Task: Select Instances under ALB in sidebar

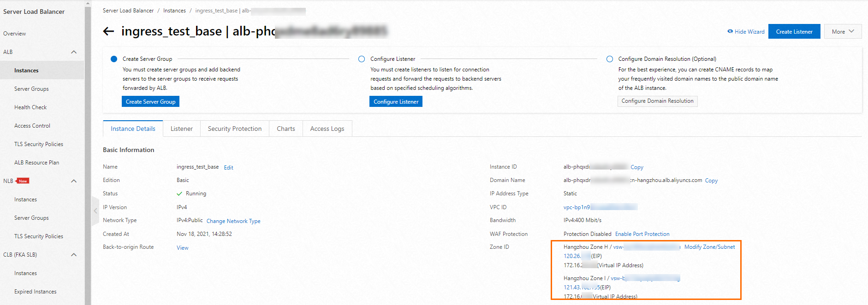Action: tap(26, 70)
